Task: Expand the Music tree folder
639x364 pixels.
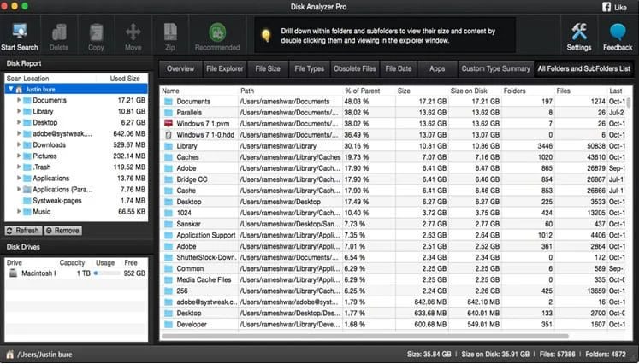Action: click(19, 211)
